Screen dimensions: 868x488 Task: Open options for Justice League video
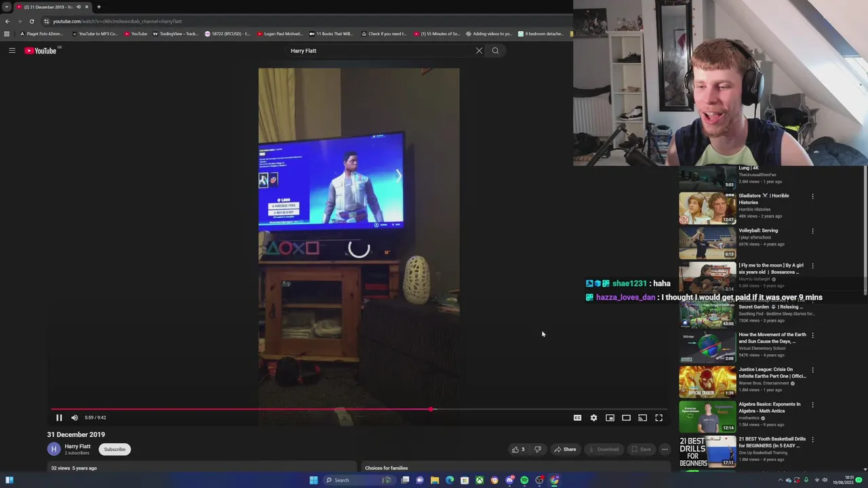point(812,371)
